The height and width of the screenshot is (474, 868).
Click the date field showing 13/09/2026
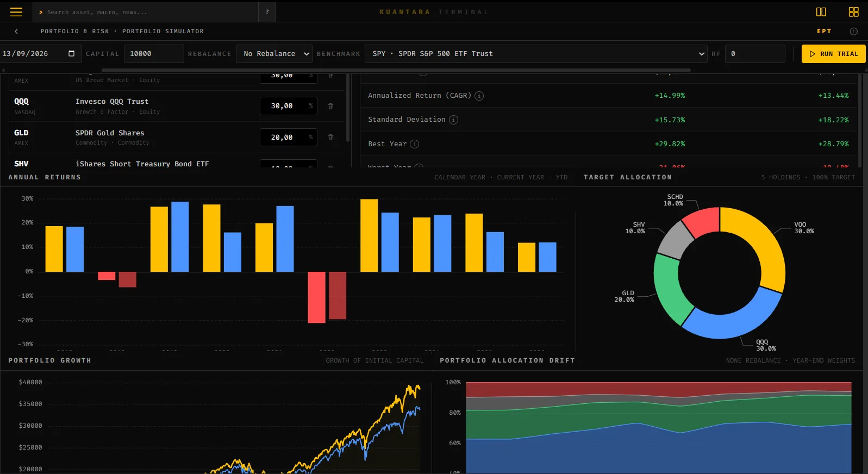pyautogui.click(x=40, y=54)
